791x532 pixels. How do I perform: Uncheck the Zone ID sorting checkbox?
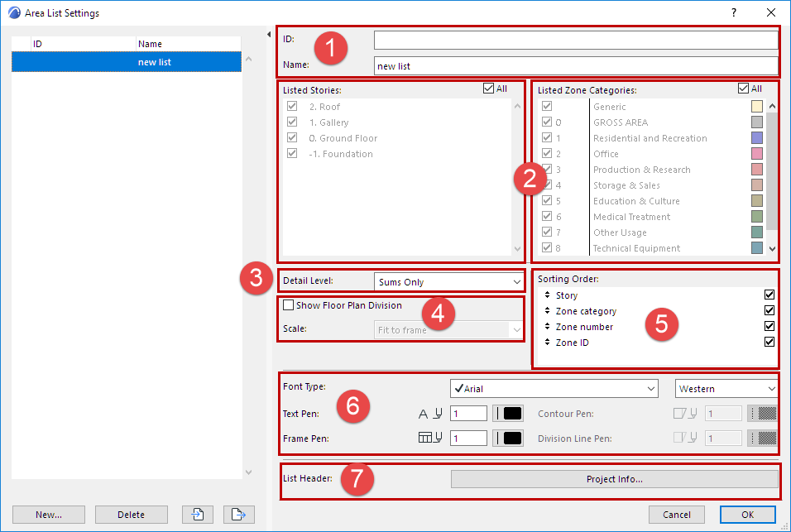(769, 342)
